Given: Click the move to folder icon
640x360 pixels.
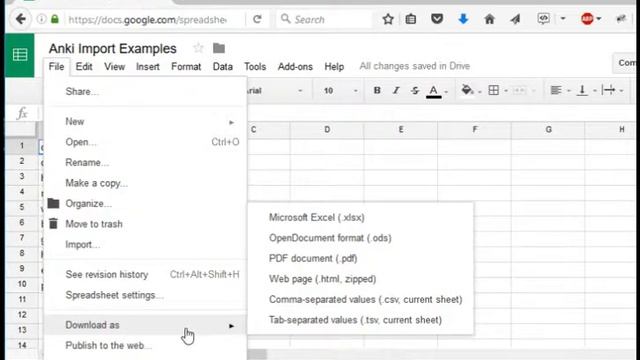Looking at the screenshot, I should pos(219,48).
